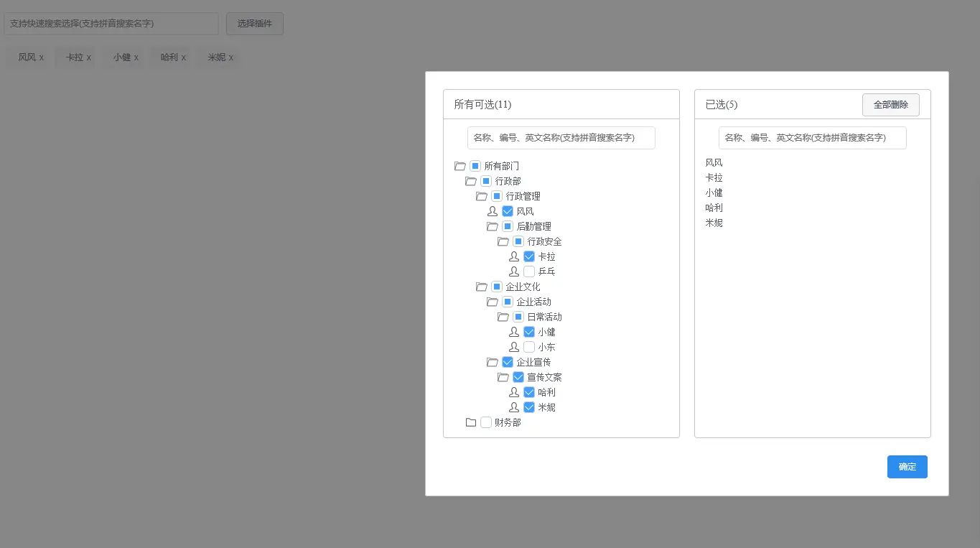Image resolution: width=980 pixels, height=548 pixels.
Task: Toggle the 行政部 checkbox
Action: 486,181
